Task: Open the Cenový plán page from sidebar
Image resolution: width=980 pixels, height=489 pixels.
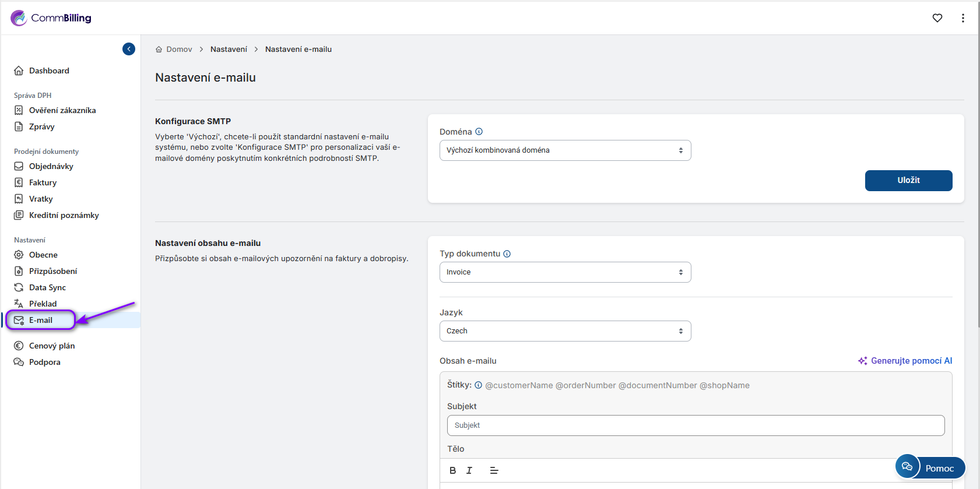Action: coord(51,346)
